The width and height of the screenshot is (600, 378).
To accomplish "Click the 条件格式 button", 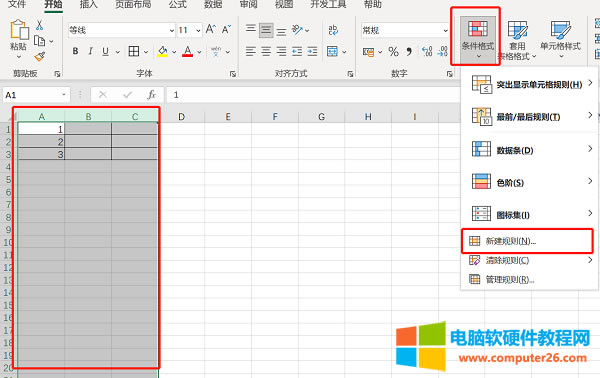I will [x=478, y=38].
